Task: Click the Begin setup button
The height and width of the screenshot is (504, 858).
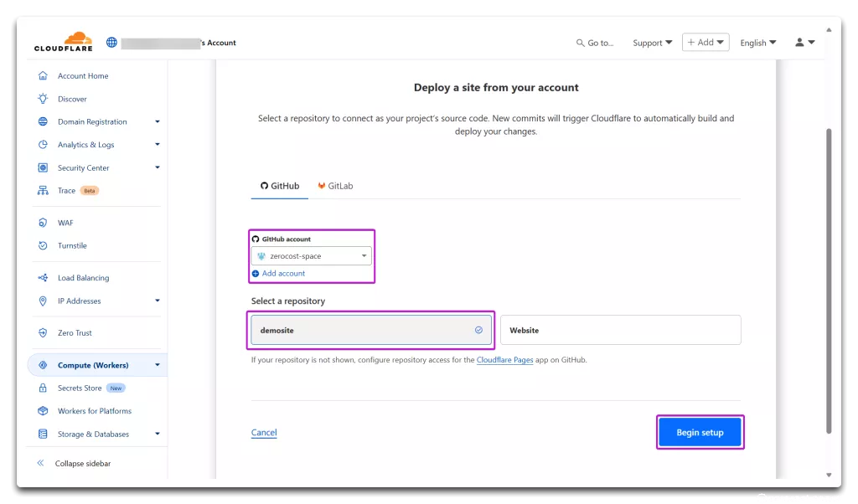Action: click(700, 432)
